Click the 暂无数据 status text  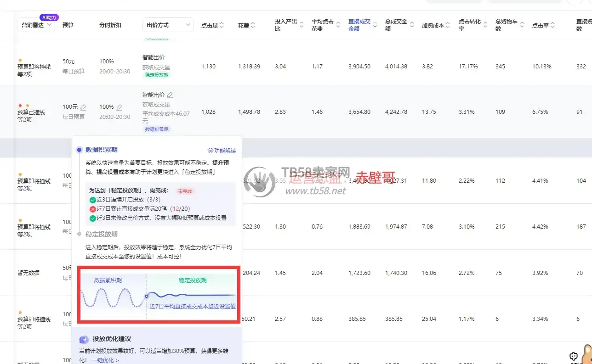pyautogui.click(x=28, y=273)
